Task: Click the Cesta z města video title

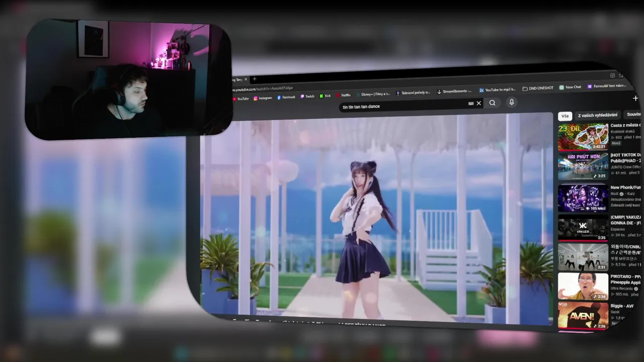Action: (x=626, y=125)
